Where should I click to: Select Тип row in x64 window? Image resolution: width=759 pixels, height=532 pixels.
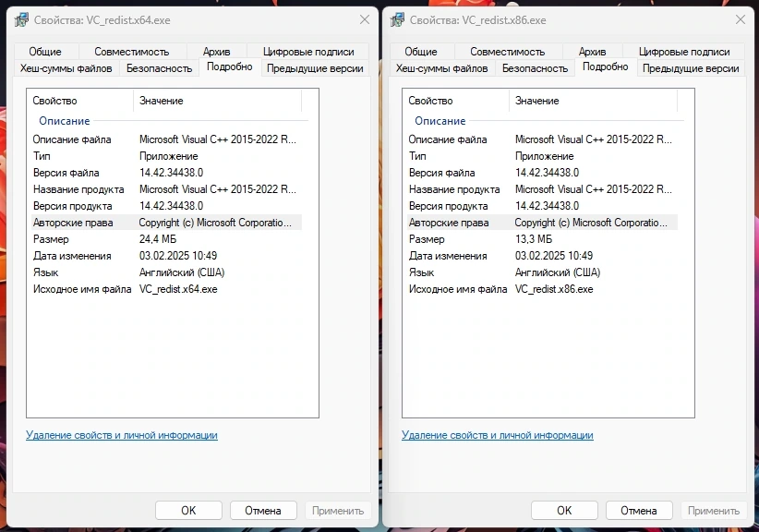pyautogui.click(x=166, y=156)
